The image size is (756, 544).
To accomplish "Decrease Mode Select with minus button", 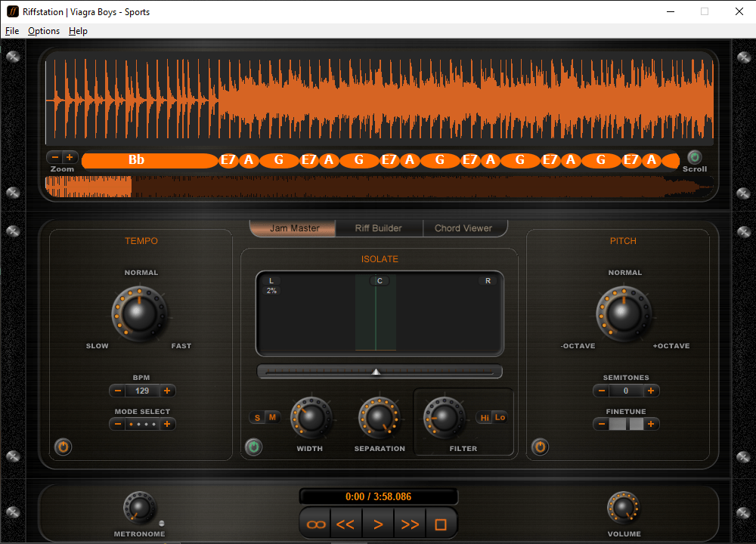I will click(x=118, y=424).
